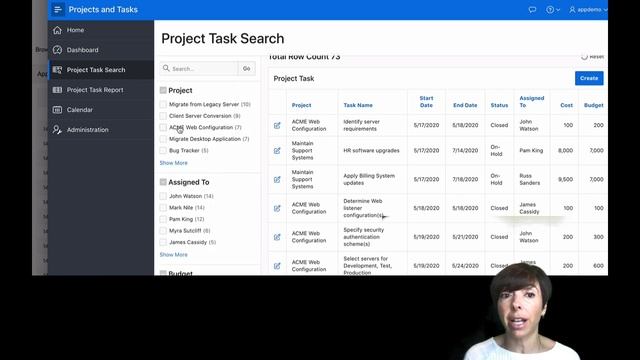The width and height of the screenshot is (640, 360).
Task: Collapse the Project facet section
Action: (163, 90)
